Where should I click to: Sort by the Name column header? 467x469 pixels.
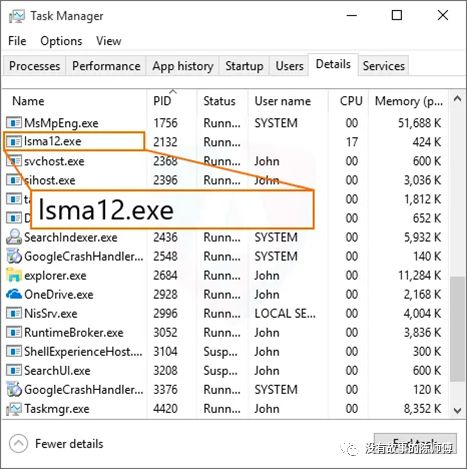click(x=28, y=101)
